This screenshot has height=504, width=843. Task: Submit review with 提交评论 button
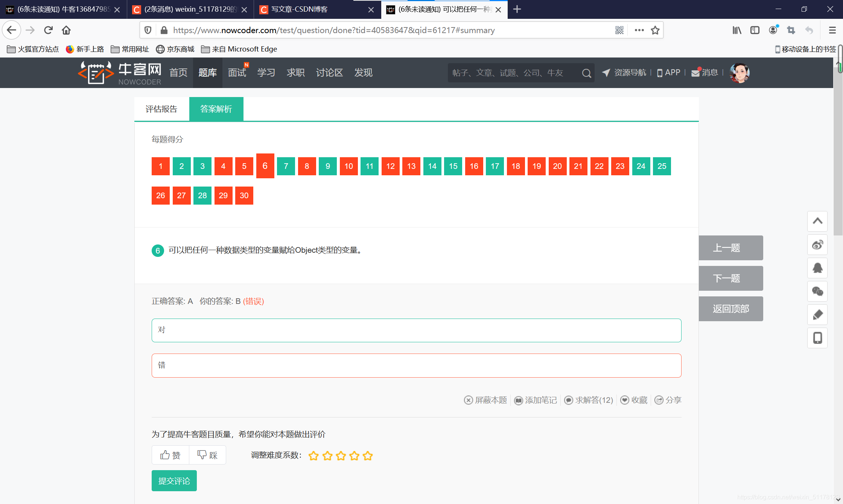coord(174,481)
